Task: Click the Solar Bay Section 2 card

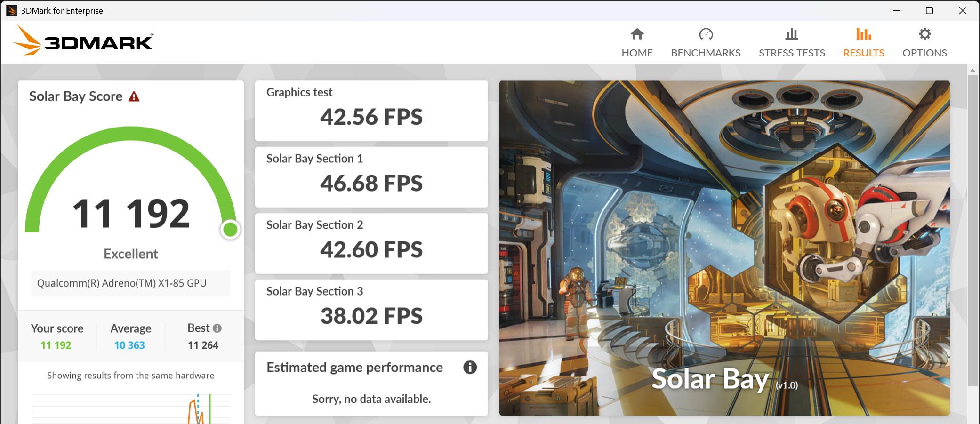Action: [371, 243]
